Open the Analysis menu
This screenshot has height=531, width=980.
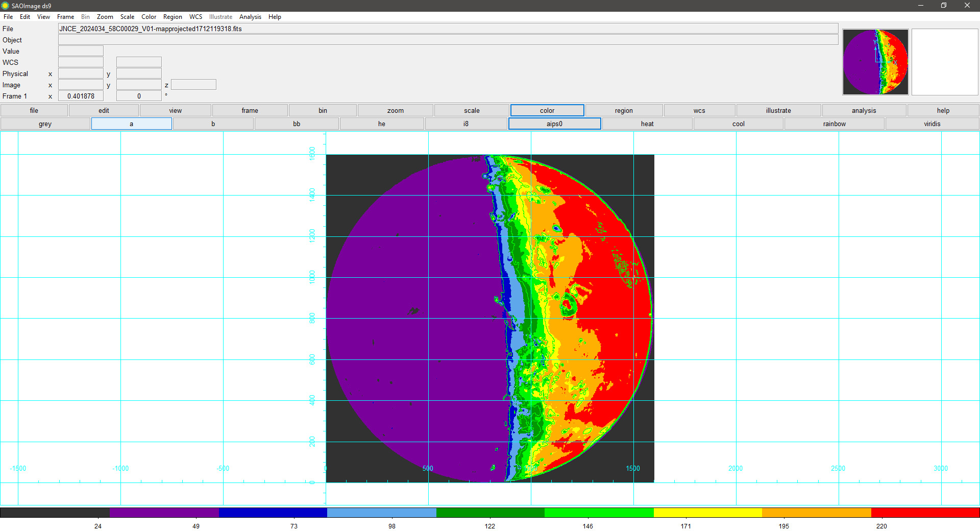(x=250, y=17)
